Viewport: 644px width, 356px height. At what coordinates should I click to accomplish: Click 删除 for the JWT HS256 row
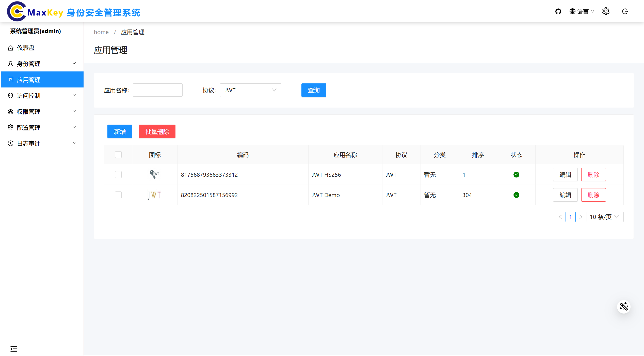click(x=593, y=174)
